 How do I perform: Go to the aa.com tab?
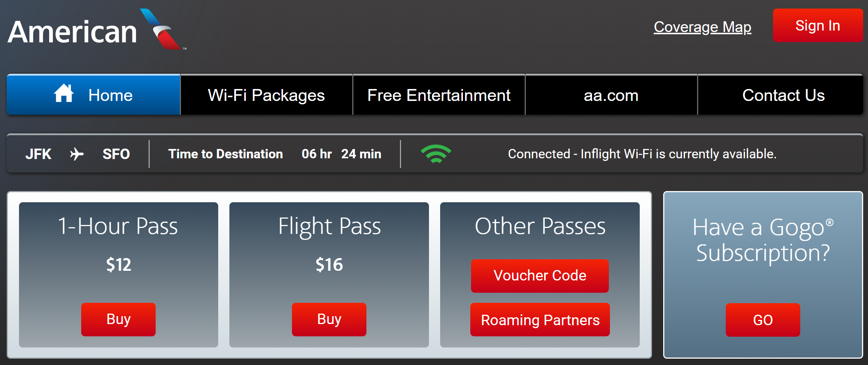coord(611,95)
